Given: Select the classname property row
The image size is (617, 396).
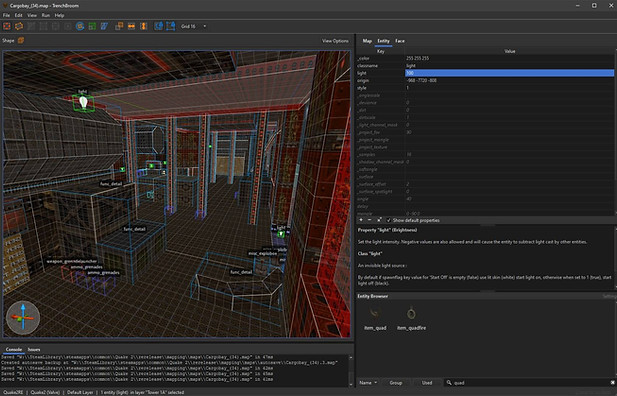Looking at the screenshot, I should click(x=485, y=66).
